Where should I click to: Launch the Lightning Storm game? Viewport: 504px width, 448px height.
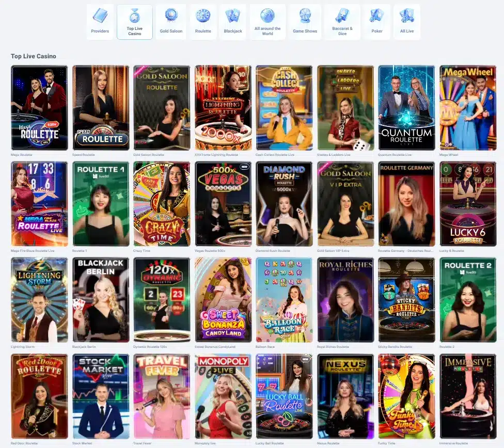[x=39, y=300]
